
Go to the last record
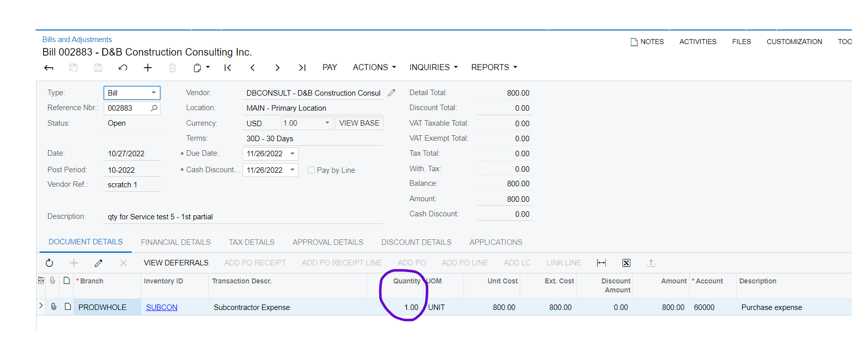[x=302, y=68]
